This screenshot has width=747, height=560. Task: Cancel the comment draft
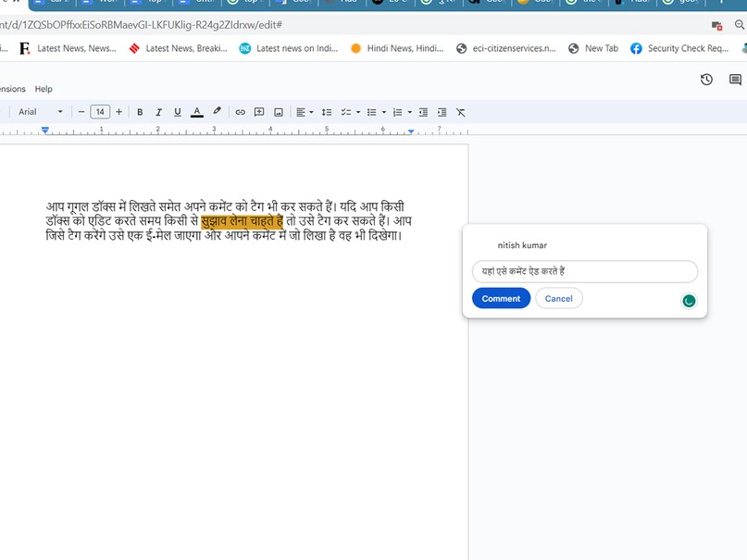coord(558,298)
